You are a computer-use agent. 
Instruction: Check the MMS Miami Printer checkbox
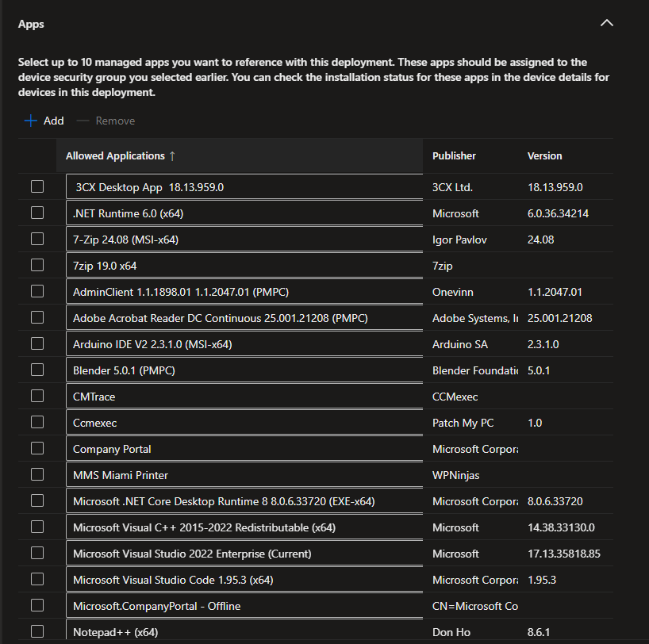37,474
